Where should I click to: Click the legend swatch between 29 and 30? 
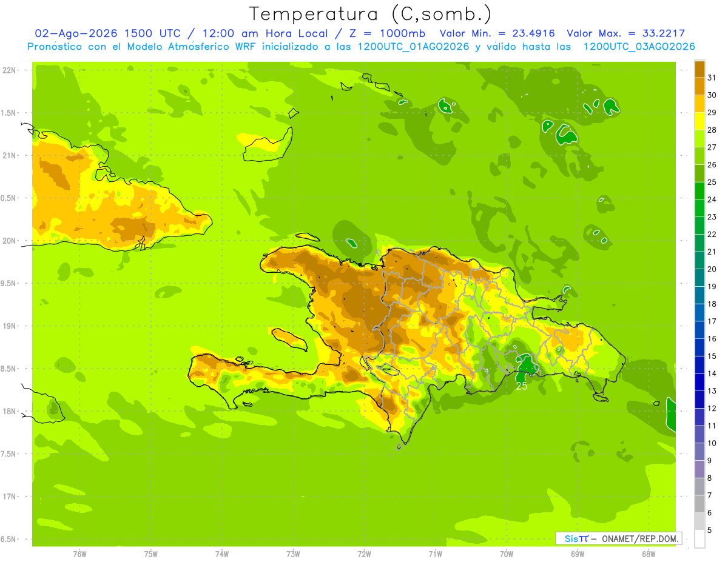pos(699,104)
